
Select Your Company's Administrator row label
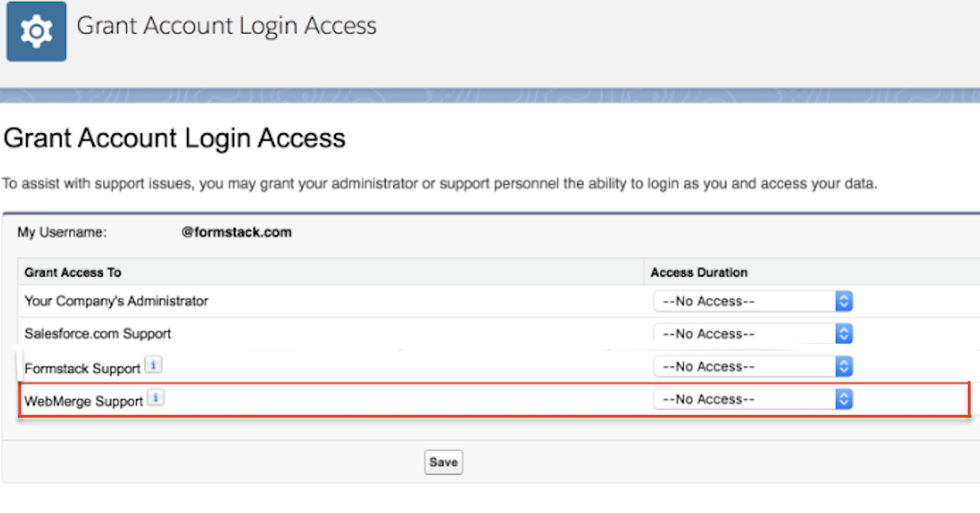[x=116, y=301]
